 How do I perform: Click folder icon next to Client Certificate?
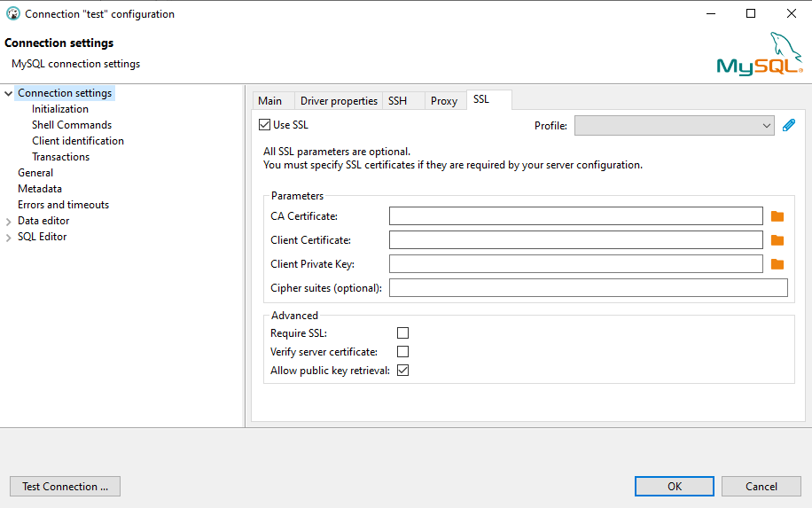click(x=777, y=240)
